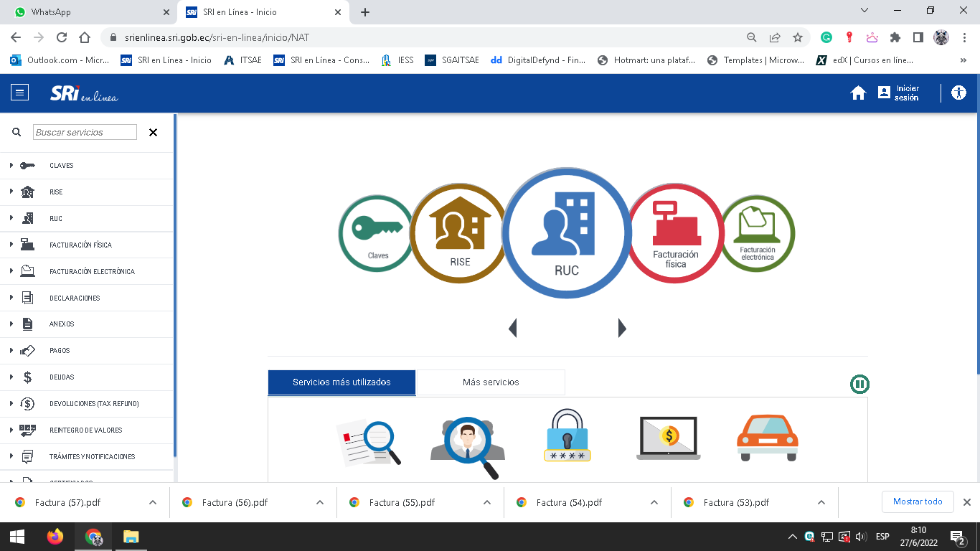Click the padlock password service icon
Screen dimensions: 980x551
(567, 438)
